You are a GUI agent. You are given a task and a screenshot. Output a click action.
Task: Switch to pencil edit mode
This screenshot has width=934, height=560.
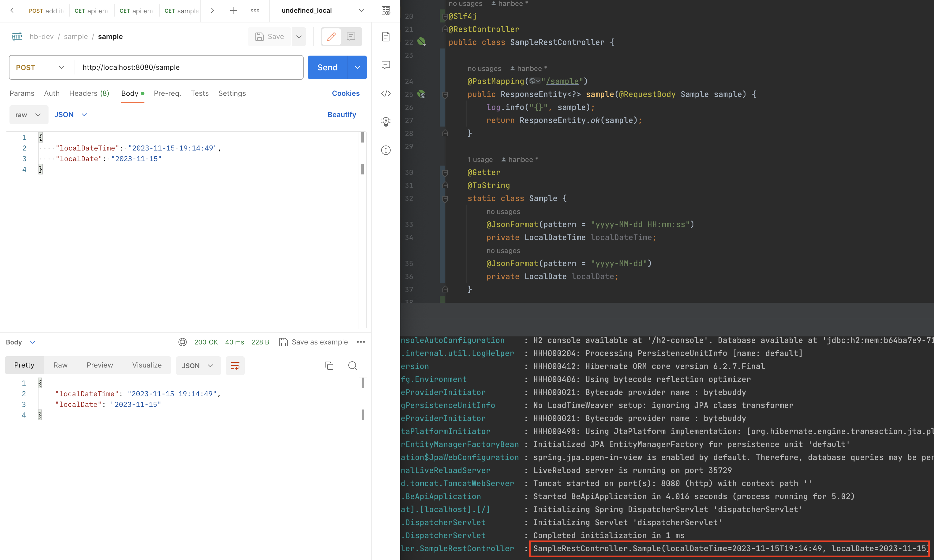[331, 37]
